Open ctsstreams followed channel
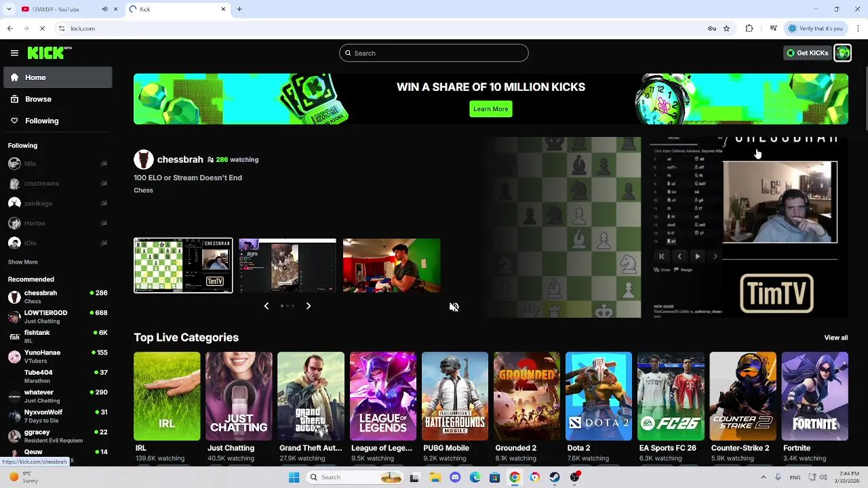This screenshot has width=868, height=488. click(58, 183)
